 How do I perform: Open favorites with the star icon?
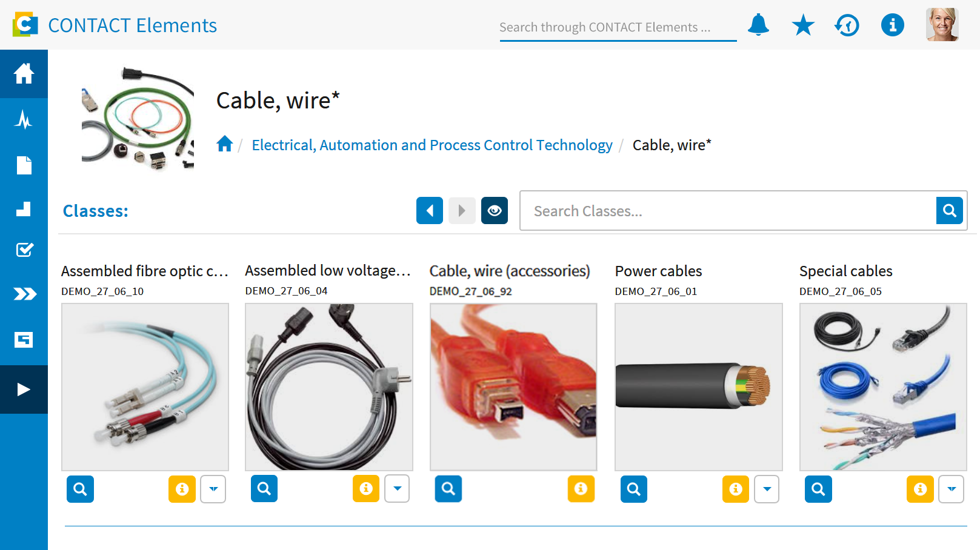803,25
